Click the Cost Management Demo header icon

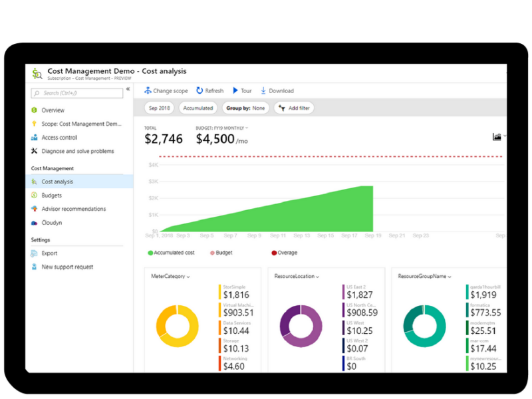pyautogui.click(x=37, y=73)
